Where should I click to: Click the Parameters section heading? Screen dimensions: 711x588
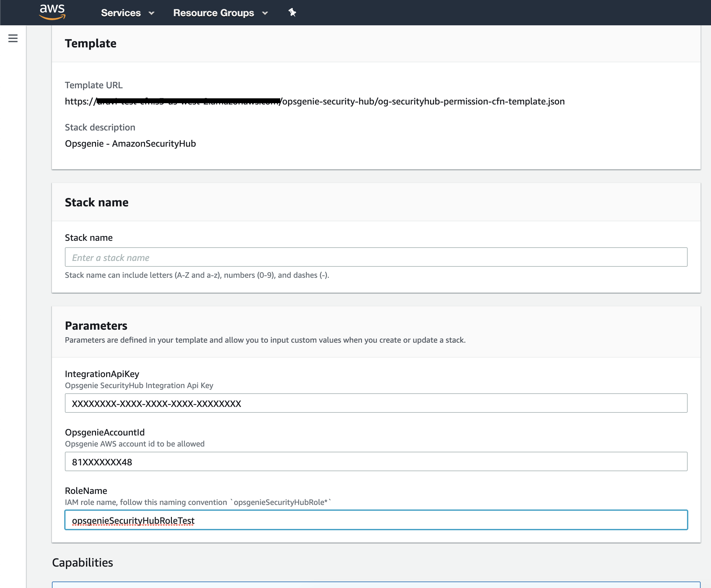(x=96, y=325)
